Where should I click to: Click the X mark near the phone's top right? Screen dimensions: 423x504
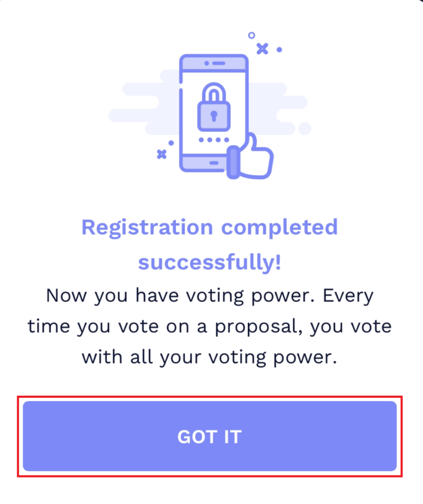coord(262,49)
